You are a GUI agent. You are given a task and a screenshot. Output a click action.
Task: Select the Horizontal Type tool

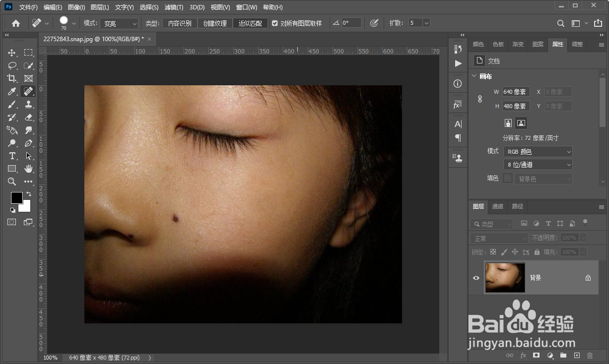(x=12, y=156)
